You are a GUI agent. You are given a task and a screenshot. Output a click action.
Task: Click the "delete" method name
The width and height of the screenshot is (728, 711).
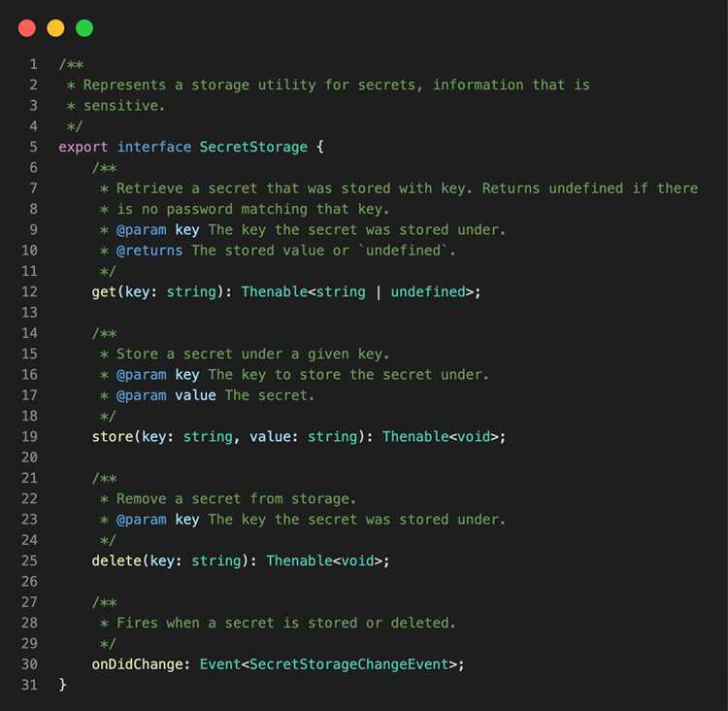[116, 560]
